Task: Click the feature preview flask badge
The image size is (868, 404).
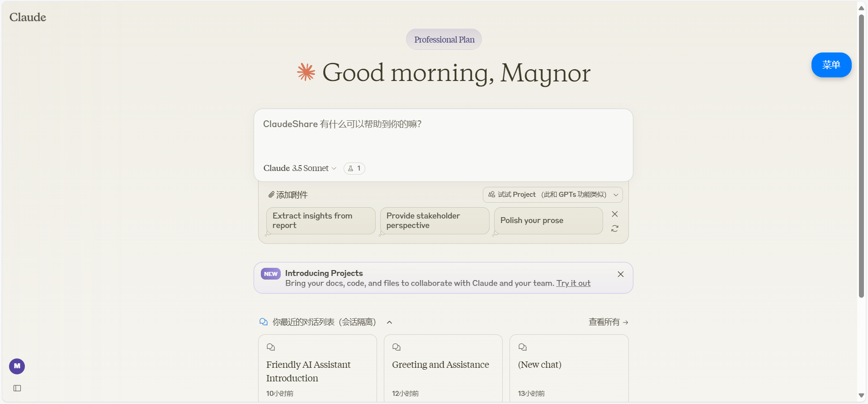Action: [354, 168]
